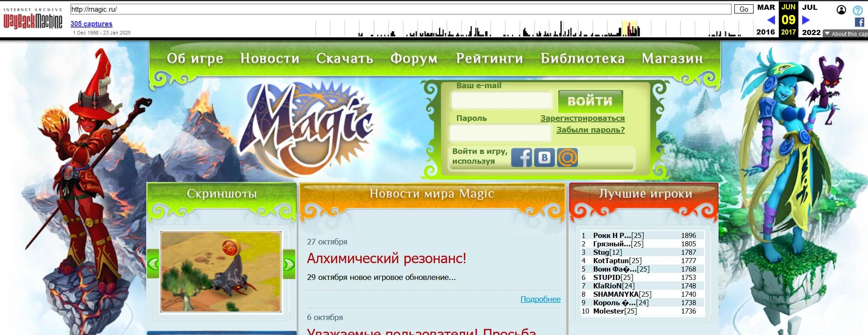This screenshot has width=868, height=335.
Task: Select player Рокк Н Р...[25] row
Action: [x=642, y=236]
